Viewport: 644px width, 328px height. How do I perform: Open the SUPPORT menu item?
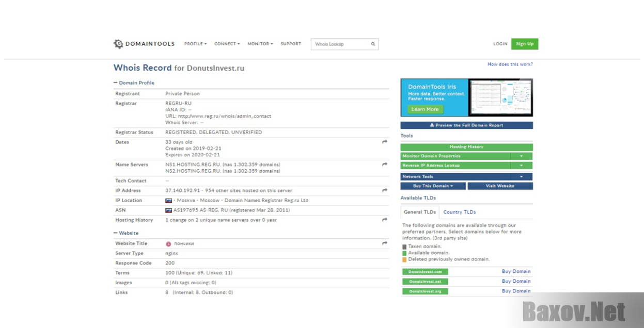click(291, 44)
